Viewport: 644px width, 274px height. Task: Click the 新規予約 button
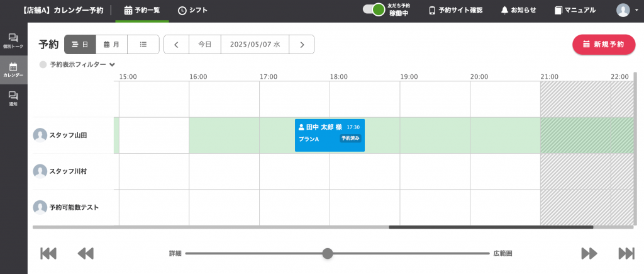point(603,45)
